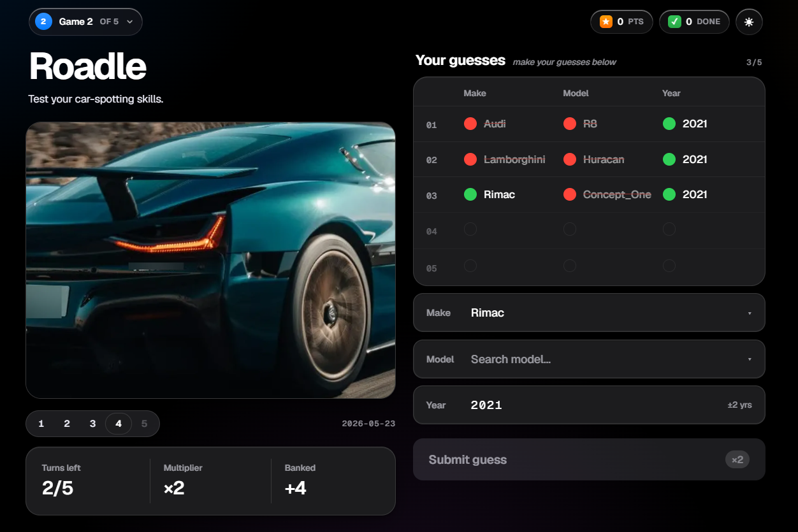Click the red dot beside Concept_One
The height and width of the screenshot is (532, 798).
[570, 194]
